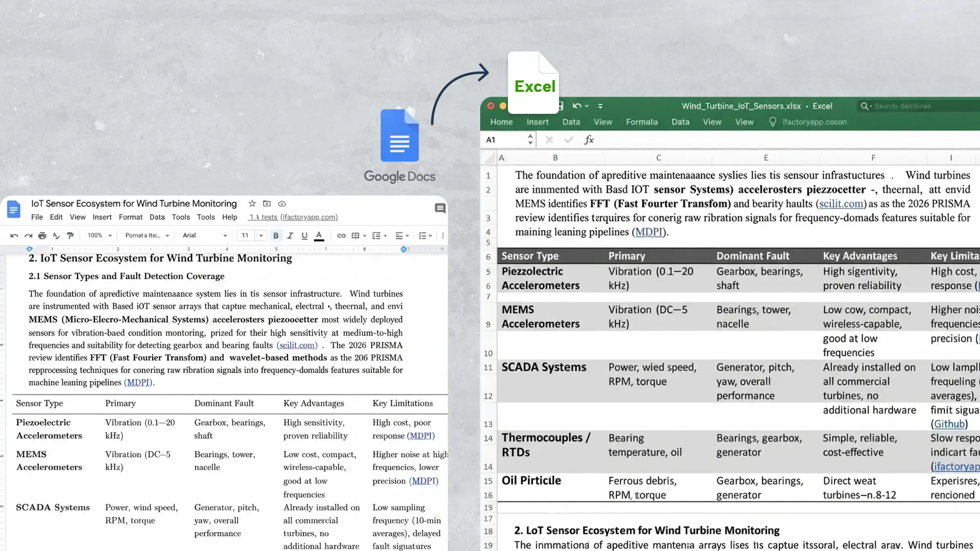Viewport: 980px width, 551px height.
Task: Open the Github link in the Excel SCADA row
Action: click(949, 424)
